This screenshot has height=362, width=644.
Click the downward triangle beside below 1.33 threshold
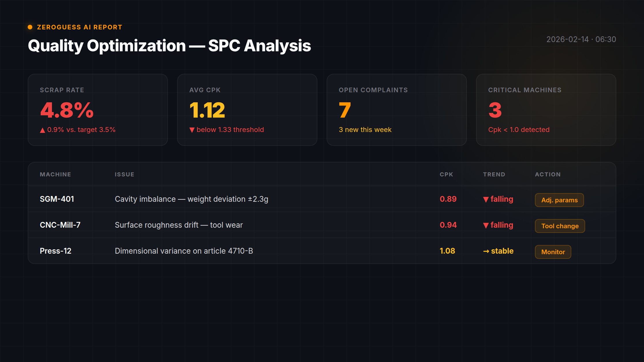(192, 130)
